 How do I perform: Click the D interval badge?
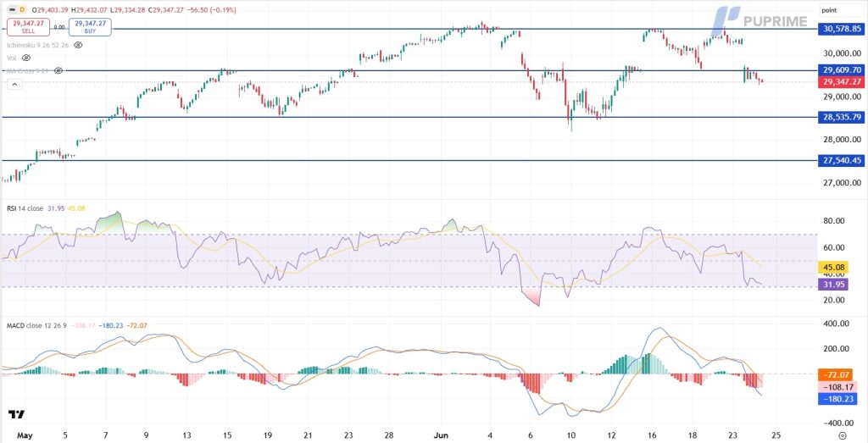pyautogui.click(x=21, y=9)
